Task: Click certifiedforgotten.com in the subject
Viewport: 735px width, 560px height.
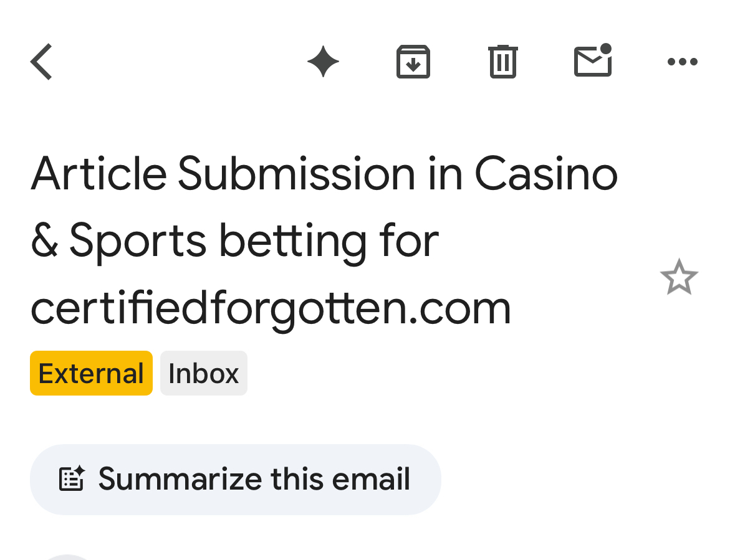Action: click(271, 307)
